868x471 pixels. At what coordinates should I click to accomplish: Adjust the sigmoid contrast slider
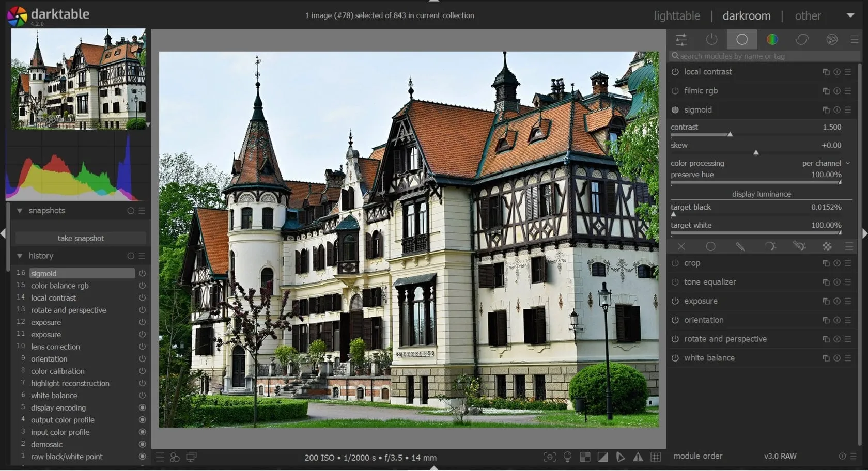pyautogui.click(x=730, y=135)
